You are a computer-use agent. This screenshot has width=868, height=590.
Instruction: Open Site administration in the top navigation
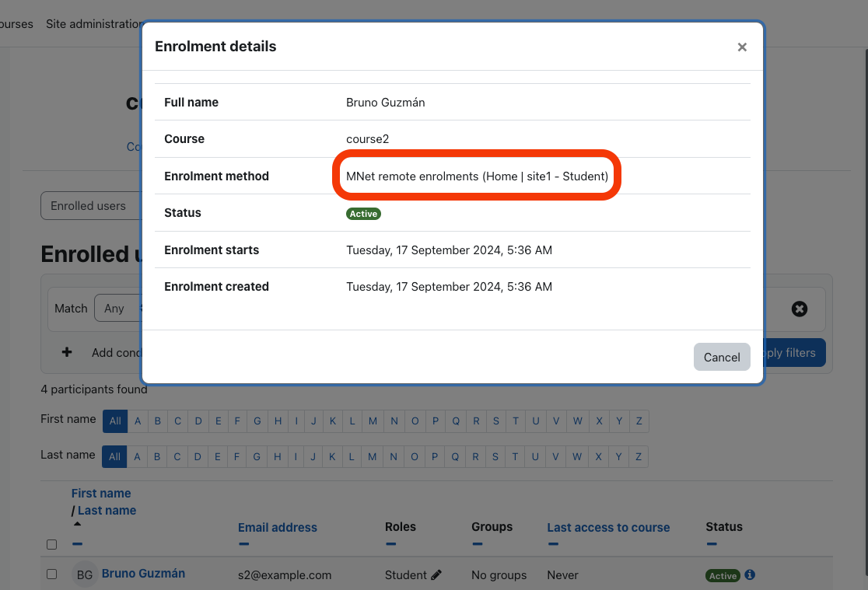(93, 24)
